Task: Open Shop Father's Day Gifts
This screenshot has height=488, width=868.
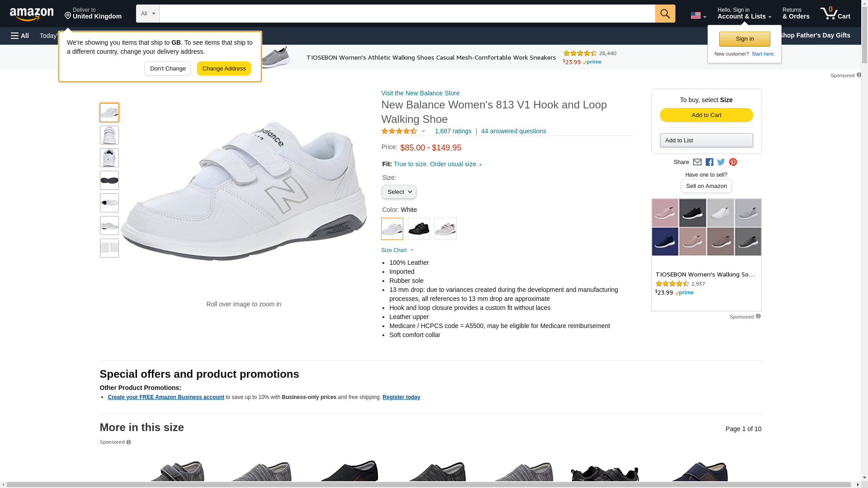Action: [814, 35]
